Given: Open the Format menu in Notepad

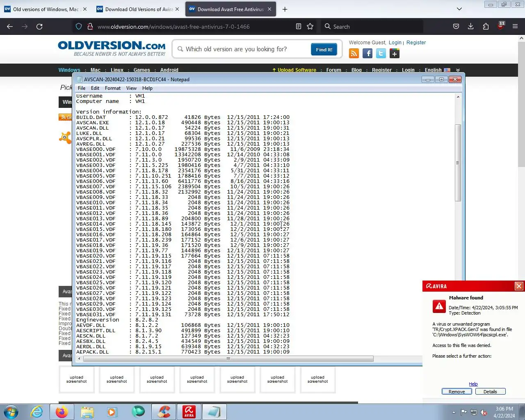Looking at the screenshot, I should point(113,88).
